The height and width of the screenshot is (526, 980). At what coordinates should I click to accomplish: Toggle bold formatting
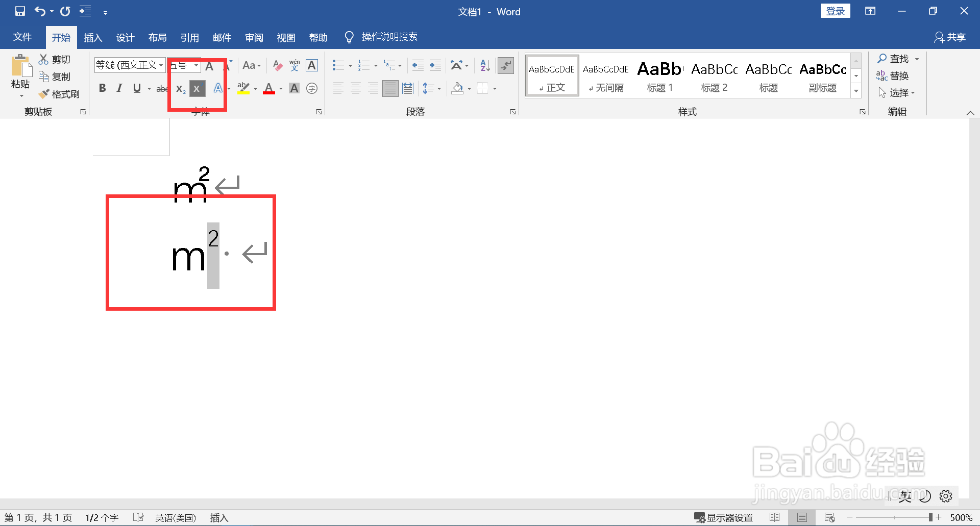[103, 88]
